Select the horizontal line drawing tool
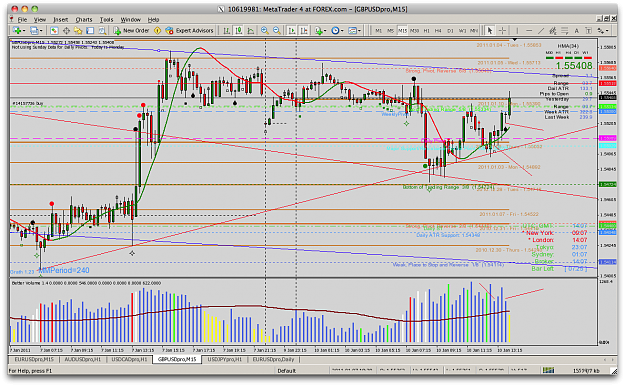This screenshot has width=625, height=386. (529, 30)
